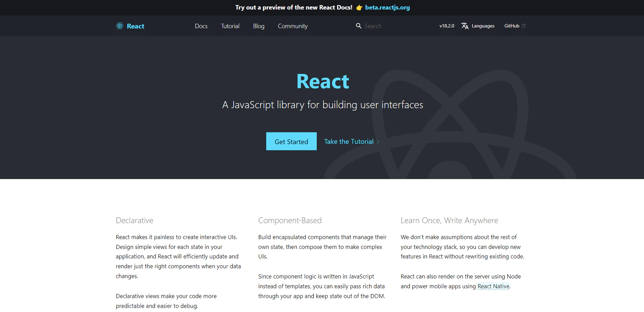Click the Declarative heading

134,220
